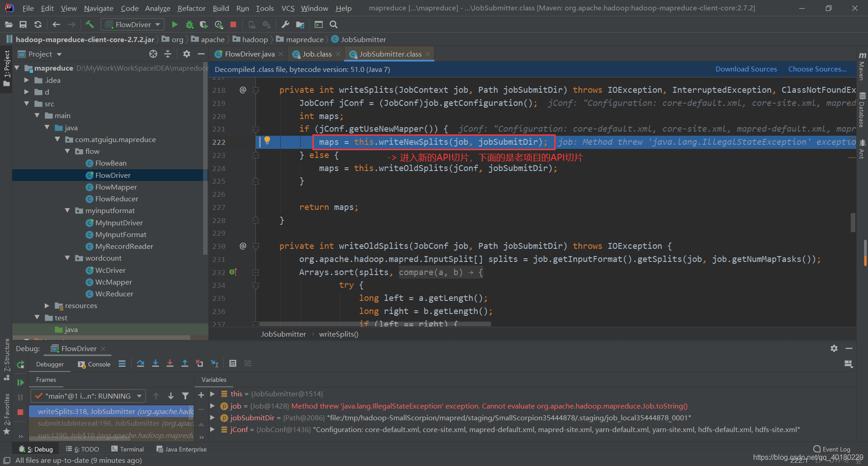Stop the program using top toolbar stop icon

233,24
